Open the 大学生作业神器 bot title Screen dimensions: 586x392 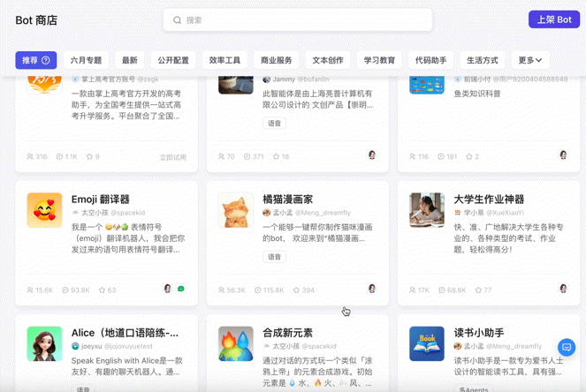[x=489, y=200]
